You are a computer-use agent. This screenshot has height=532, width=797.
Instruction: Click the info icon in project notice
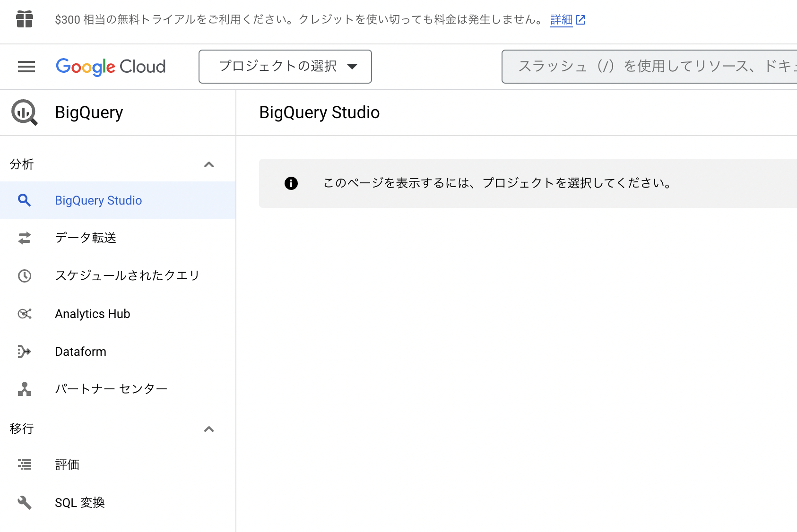[x=291, y=183]
